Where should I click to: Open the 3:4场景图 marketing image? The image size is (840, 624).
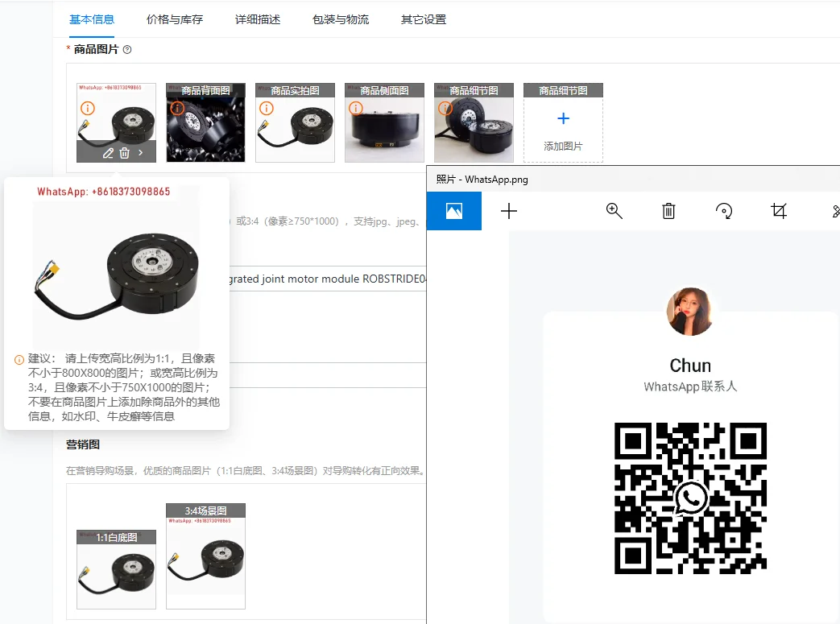pyautogui.click(x=205, y=556)
